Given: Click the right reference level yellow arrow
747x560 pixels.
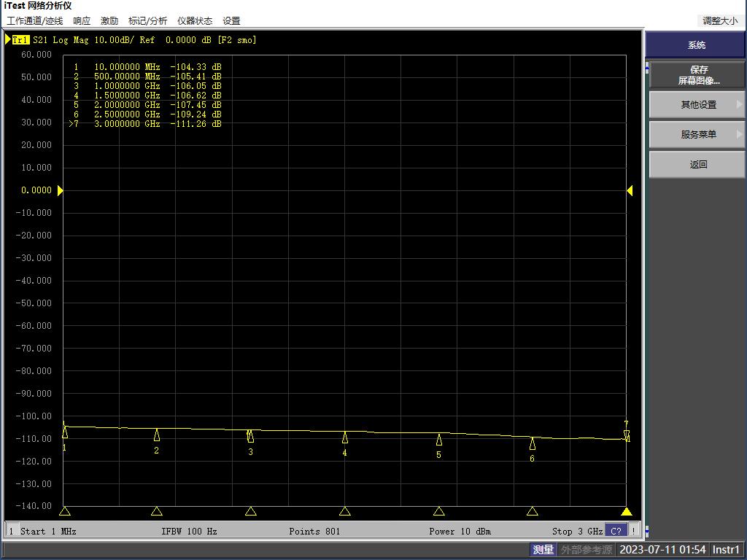Looking at the screenshot, I should (630, 190).
